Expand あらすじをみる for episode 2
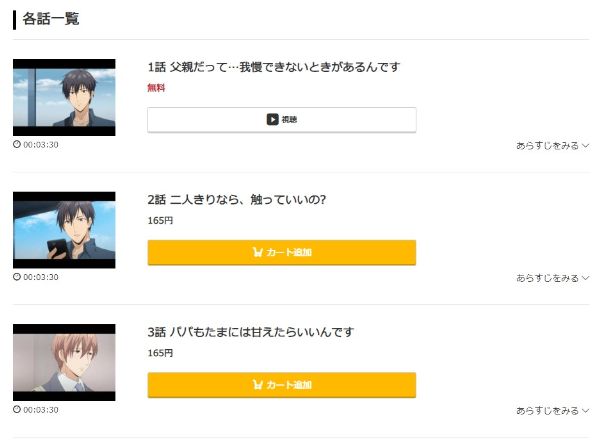The width and height of the screenshot is (600, 441). point(552,278)
